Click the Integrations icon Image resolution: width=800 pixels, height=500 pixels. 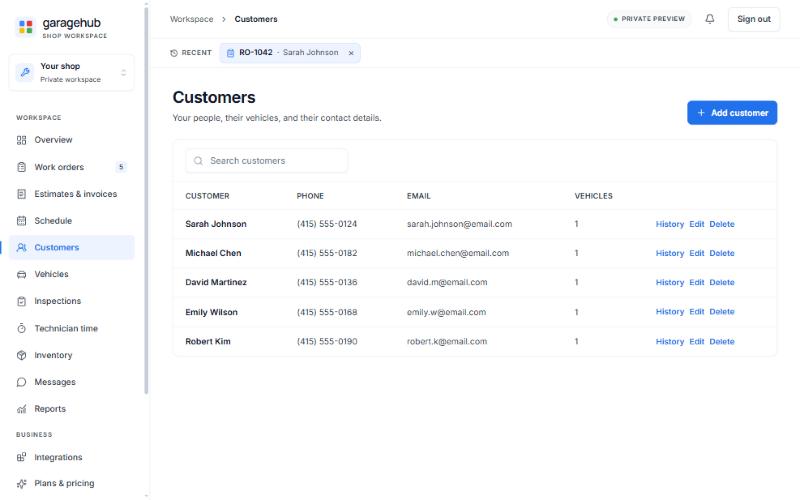pos(21,457)
